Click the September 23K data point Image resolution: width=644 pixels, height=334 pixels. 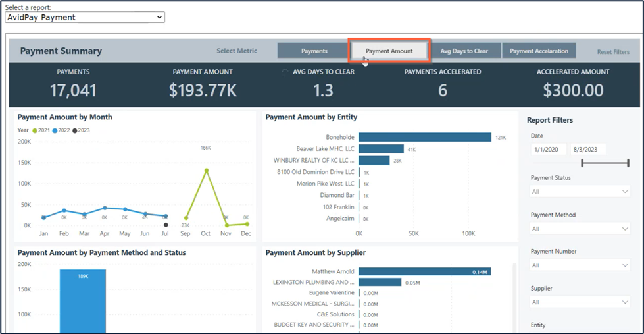click(186, 218)
